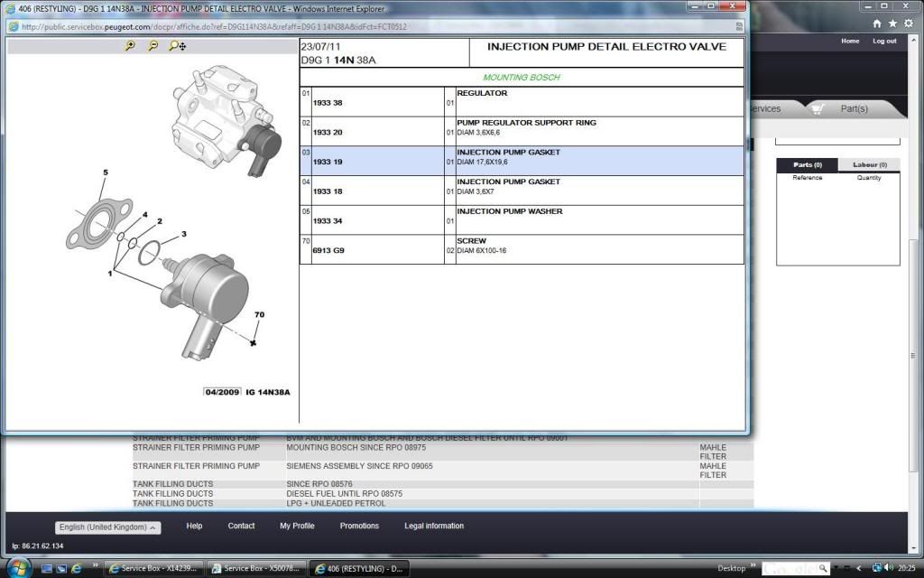Expand the Desktop toolbar chevron in taskbar
Screen dimensions: 924x578
coord(753,566)
